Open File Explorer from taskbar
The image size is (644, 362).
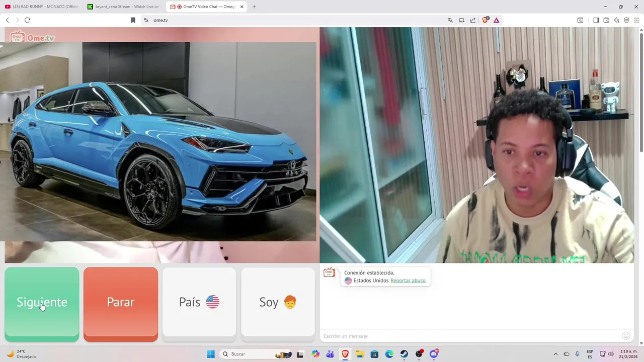(360, 354)
